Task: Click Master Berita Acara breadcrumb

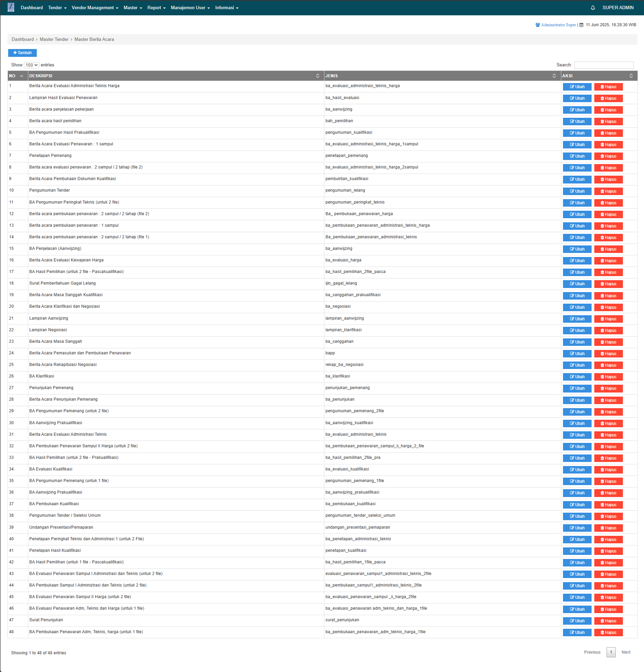Action: coord(94,39)
